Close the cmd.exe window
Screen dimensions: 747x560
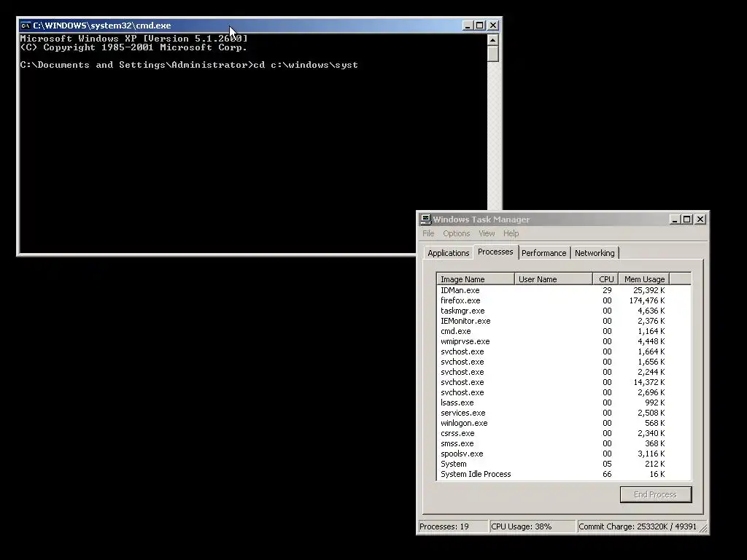(x=493, y=26)
